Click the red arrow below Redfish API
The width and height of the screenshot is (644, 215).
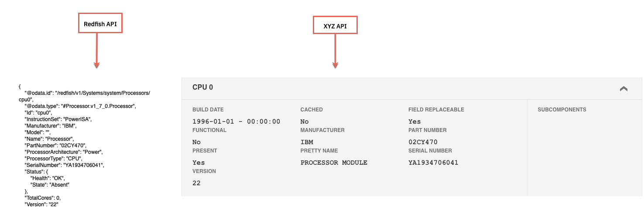(x=97, y=50)
